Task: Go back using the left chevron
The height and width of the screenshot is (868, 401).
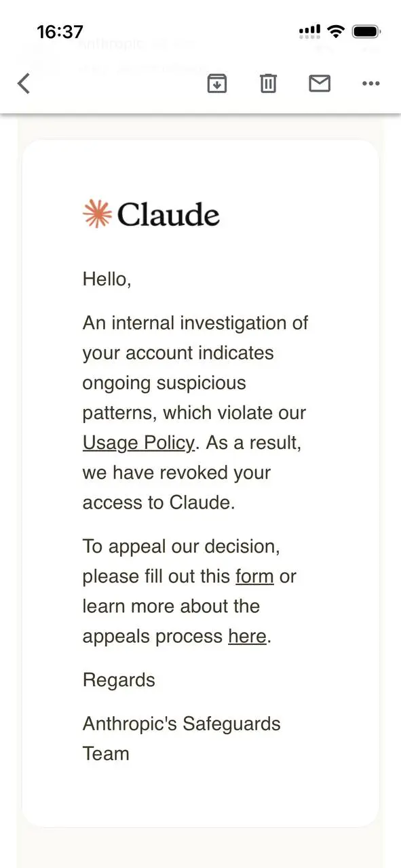Action: pos(24,83)
